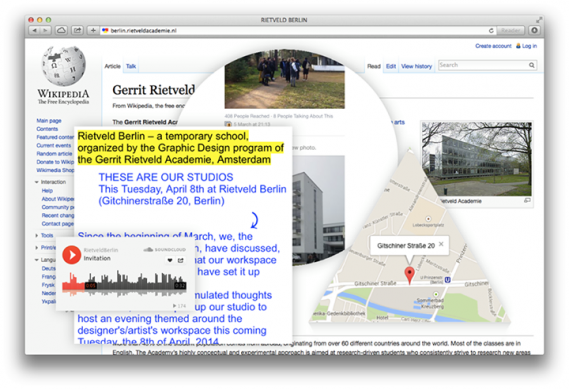Like the SoundCloud track with heart icon
Screen dimensions: 569x389
[170, 260]
